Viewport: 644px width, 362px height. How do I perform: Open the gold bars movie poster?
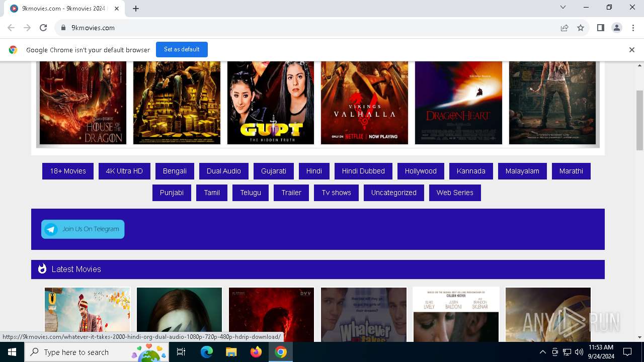point(177,103)
